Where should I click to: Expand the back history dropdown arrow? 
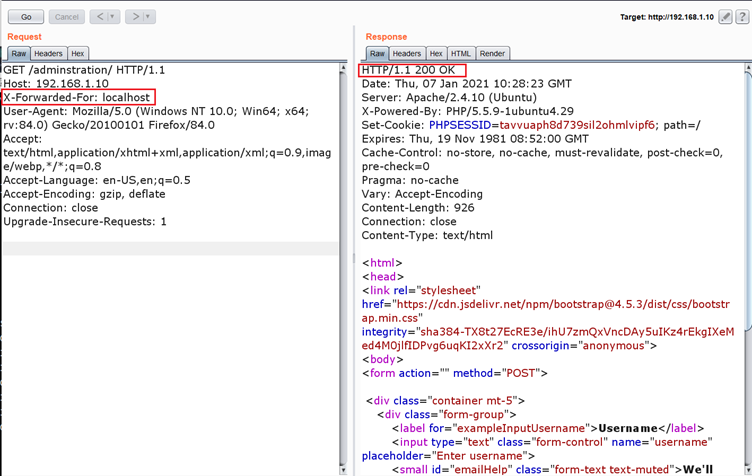point(112,17)
